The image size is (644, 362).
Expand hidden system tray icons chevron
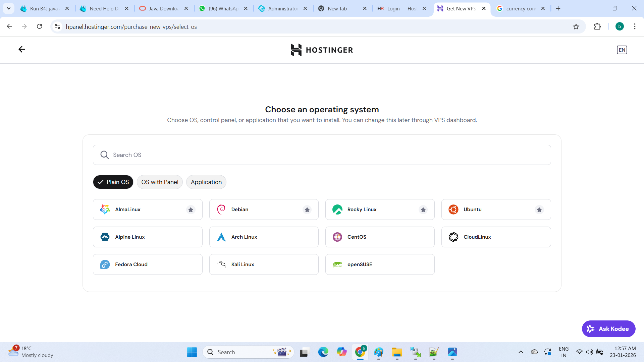point(521,352)
